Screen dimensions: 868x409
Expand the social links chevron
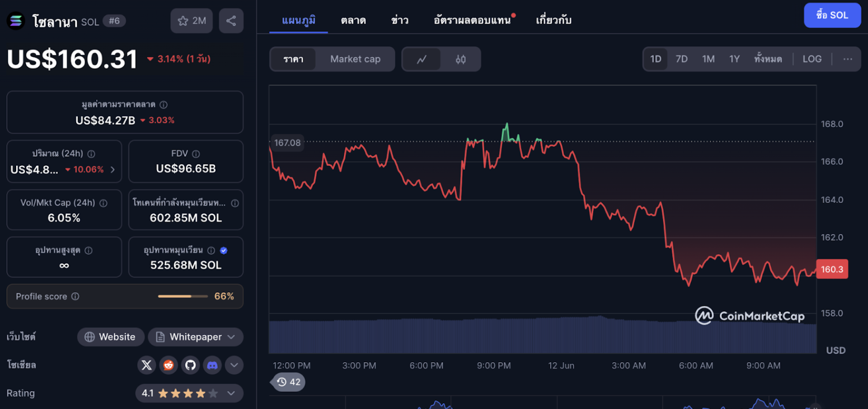tap(234, 365)
